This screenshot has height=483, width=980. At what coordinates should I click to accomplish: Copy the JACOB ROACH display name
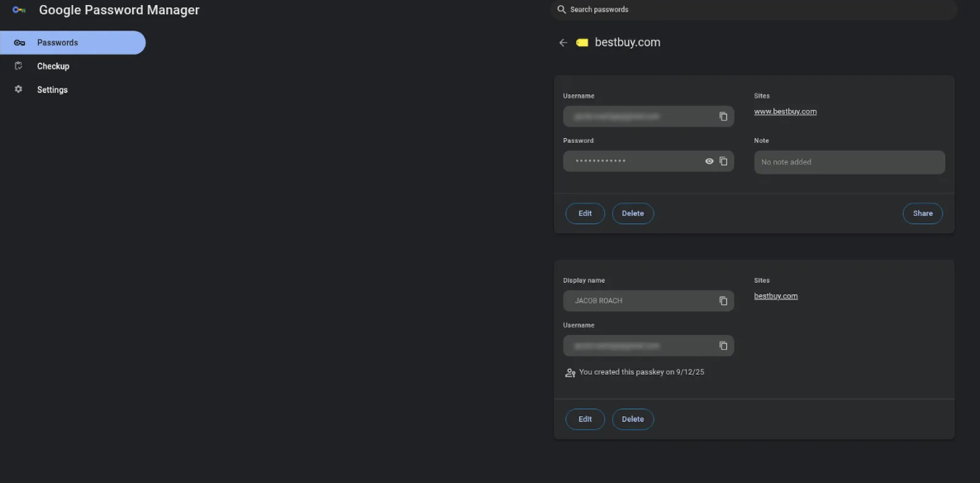723,301
